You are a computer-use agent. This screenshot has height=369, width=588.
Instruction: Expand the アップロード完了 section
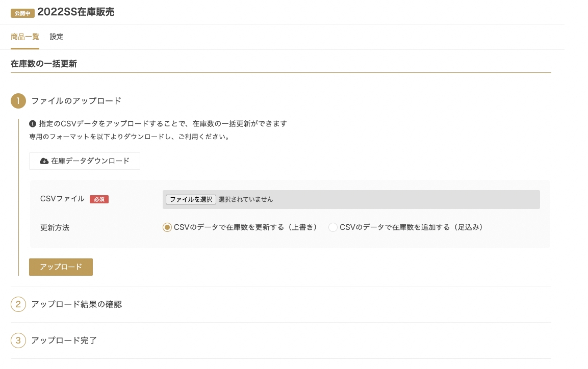click(x=64, y=340)
